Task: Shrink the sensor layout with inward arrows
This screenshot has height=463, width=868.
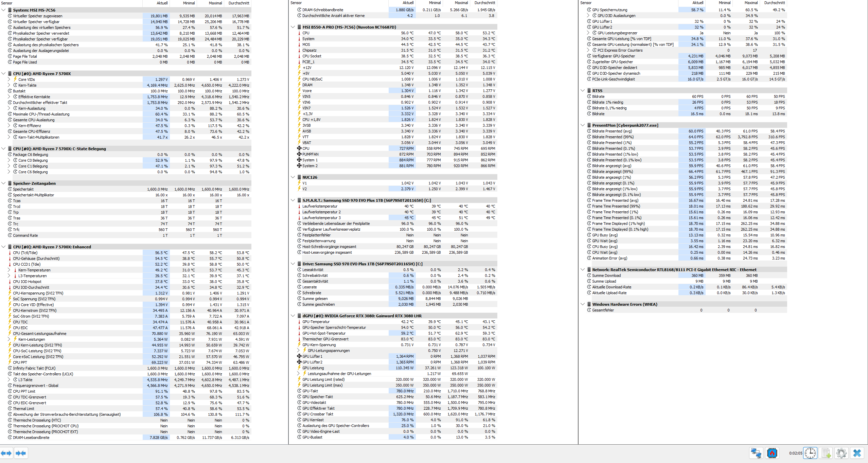Action: (21, 453)
